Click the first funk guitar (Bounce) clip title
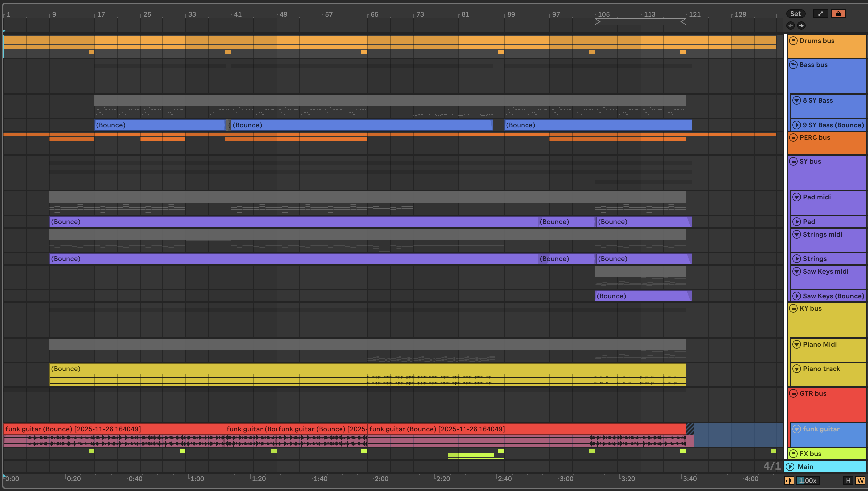The width and height of the screenshot is (868, 491). point(73,429)
